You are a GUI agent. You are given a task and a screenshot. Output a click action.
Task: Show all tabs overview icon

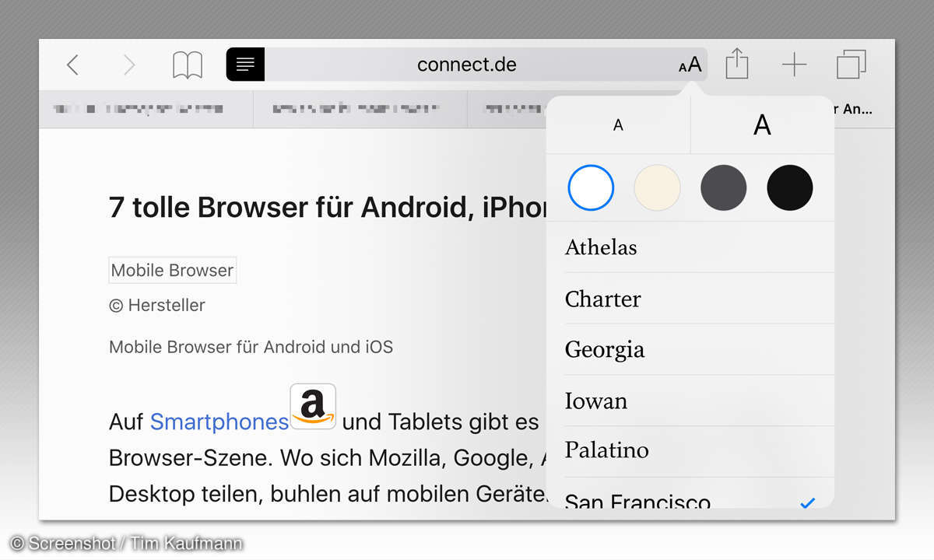point(851,65)
